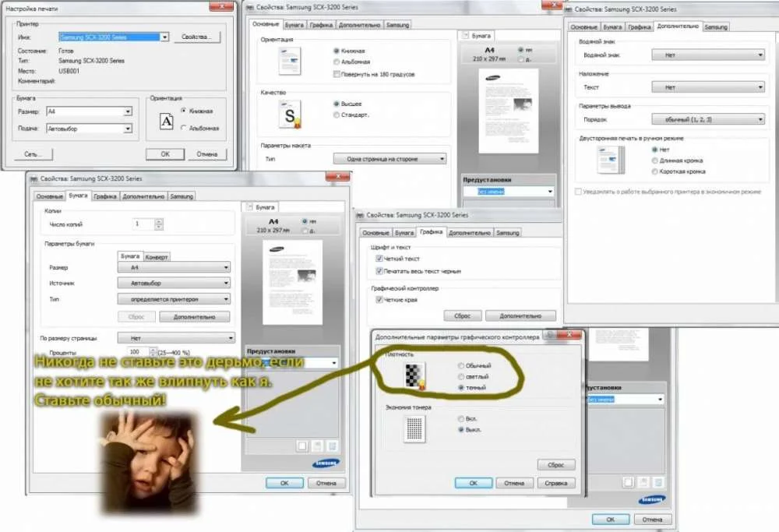This screenshot has width=779, height=532.
Task: Open the Одна страница на стороне dropdown
Action: [389, 159]
